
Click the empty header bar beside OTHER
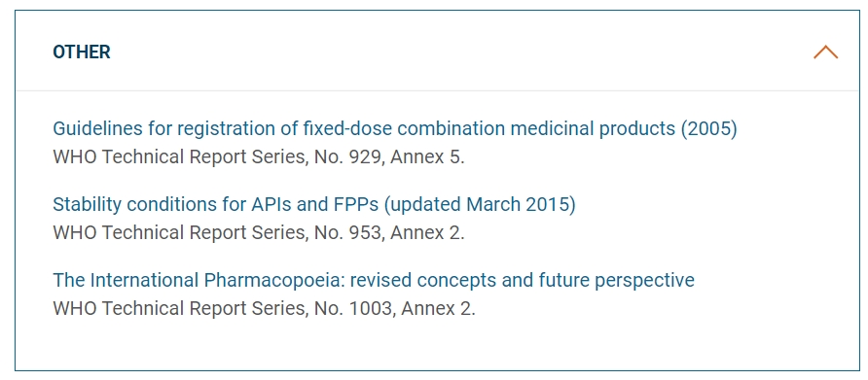459,52
